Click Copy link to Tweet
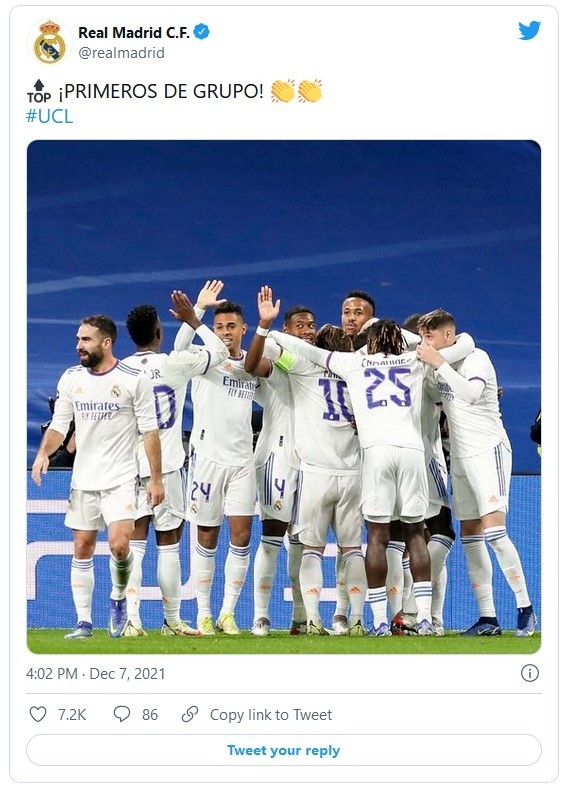This screenshot has width=567, height=787. point(271,714)
